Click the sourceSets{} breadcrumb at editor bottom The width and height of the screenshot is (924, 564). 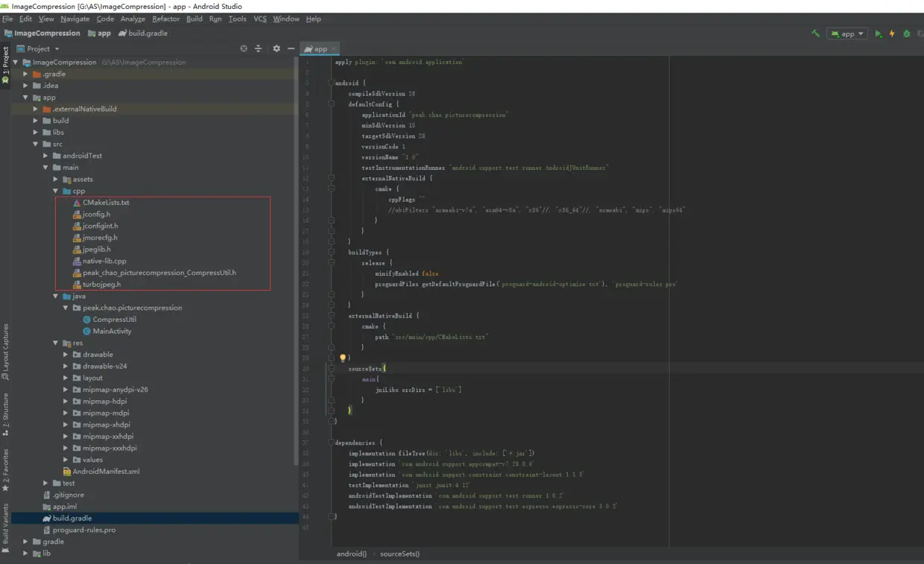click(399, 554)
